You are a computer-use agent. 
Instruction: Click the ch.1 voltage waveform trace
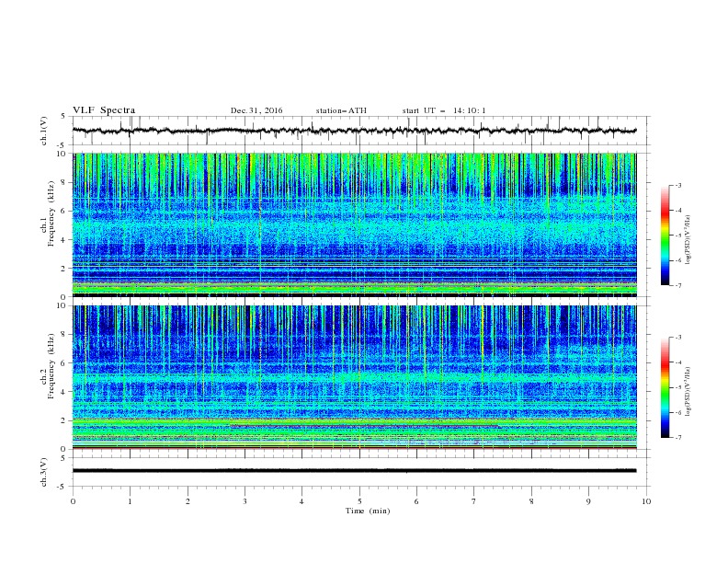pyautogui.click(x=354, y=131)
